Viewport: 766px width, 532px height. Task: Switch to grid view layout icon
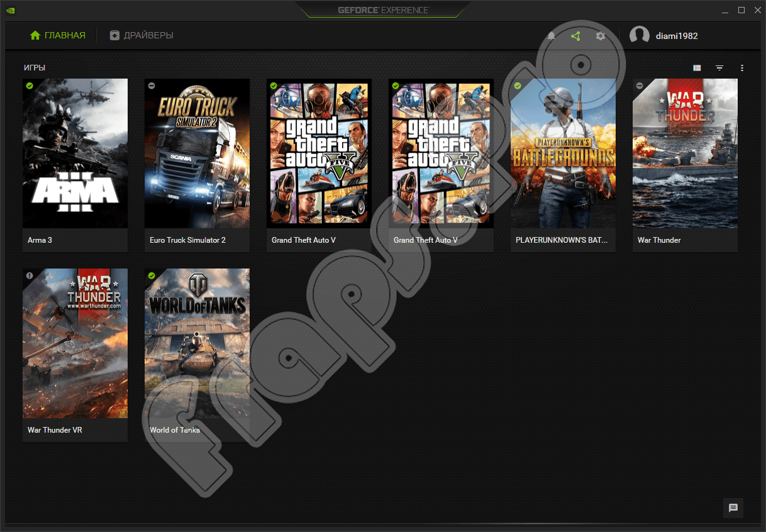pyautogui.click(x=697, y=68)
